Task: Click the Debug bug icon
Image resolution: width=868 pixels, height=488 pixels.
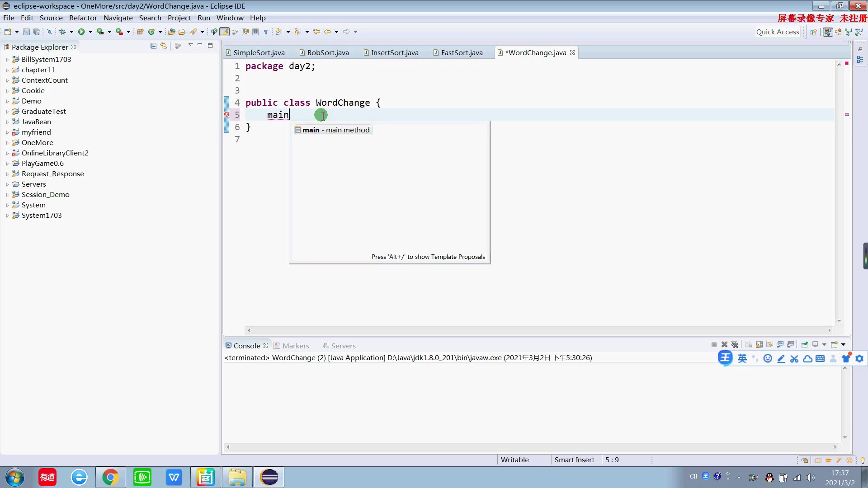Action: (63, 32)
